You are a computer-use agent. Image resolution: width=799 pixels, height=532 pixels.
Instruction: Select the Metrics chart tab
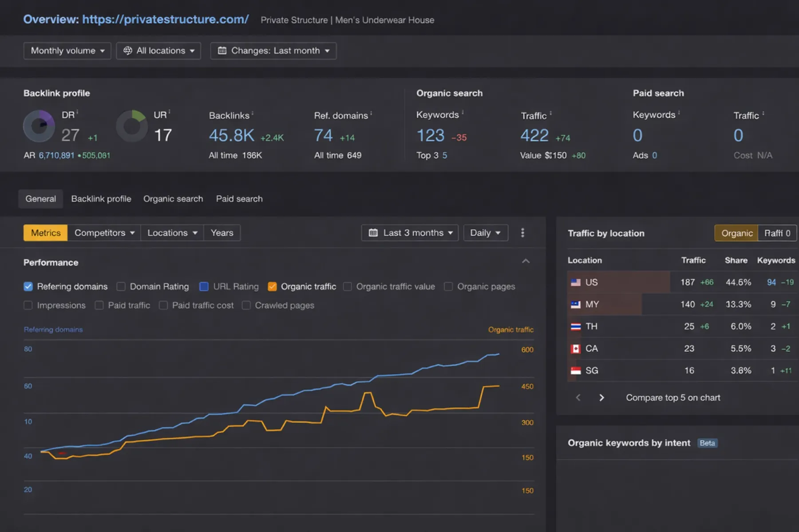tap(46, 233)
